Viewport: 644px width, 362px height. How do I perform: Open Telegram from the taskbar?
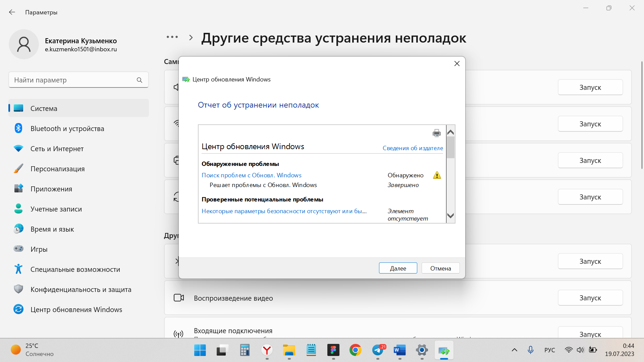click(378, 351)
